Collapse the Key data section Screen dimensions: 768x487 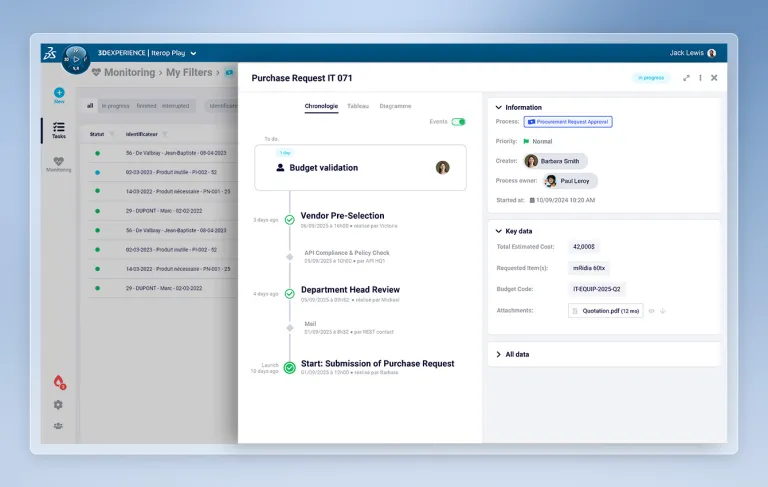(x=499, y=231)
